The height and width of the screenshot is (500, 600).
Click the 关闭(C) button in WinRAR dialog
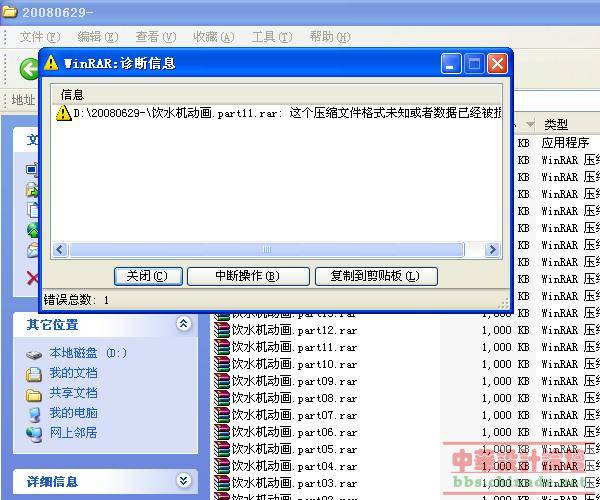coord(148,276)
